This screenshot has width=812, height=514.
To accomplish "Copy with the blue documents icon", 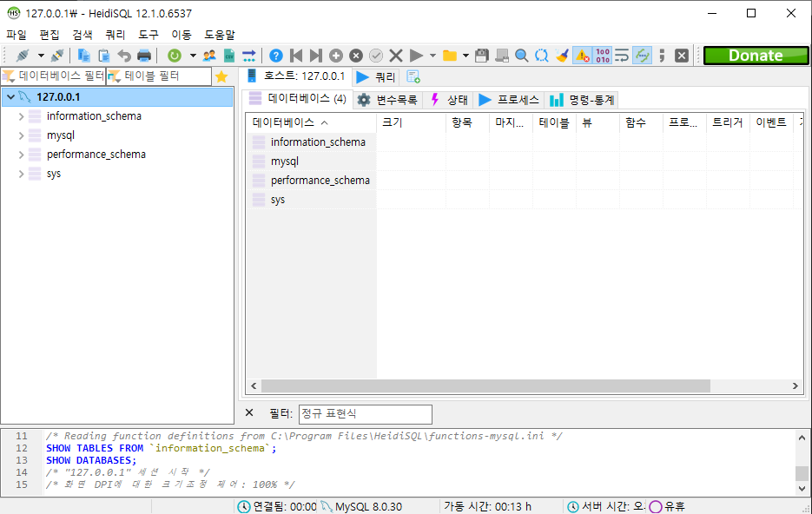I will 83,56.
